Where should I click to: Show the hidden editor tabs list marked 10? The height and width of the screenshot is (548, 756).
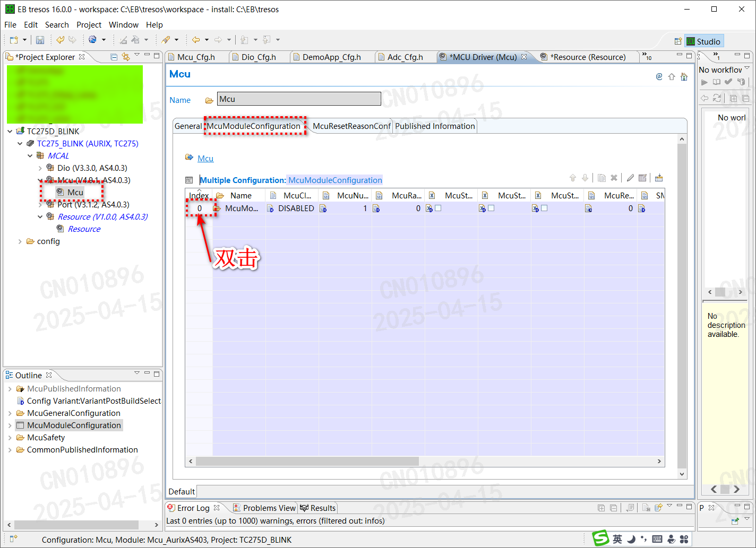click(647, 56)
